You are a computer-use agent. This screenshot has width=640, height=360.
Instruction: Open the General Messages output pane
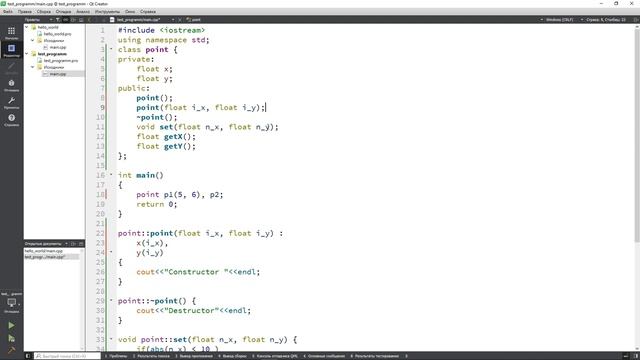[x=324, y=356]
